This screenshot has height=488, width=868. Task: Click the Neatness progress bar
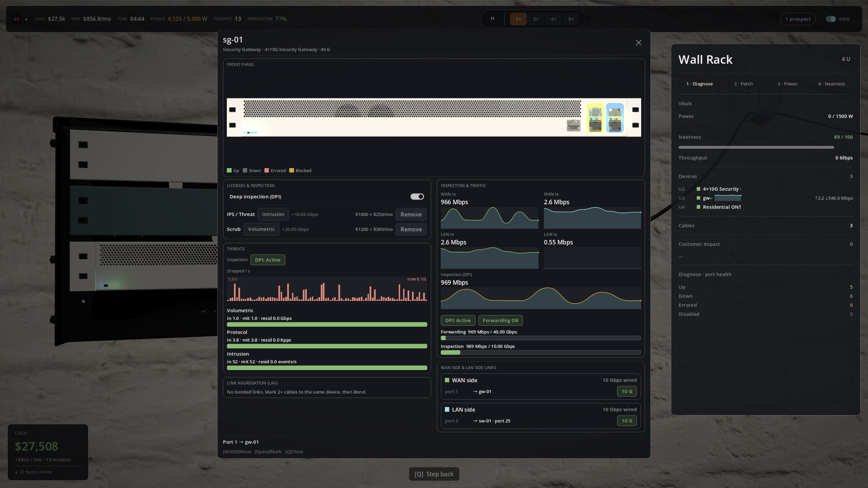coord(766,147)
